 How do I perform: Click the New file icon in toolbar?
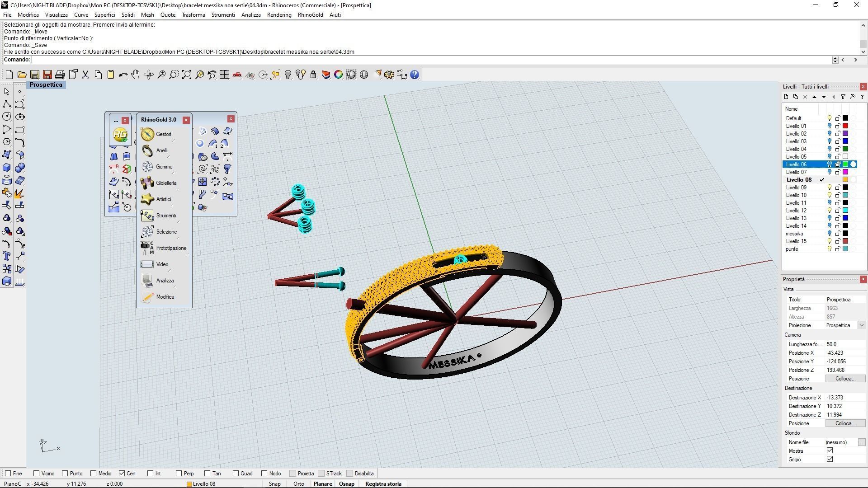point(9,75)
